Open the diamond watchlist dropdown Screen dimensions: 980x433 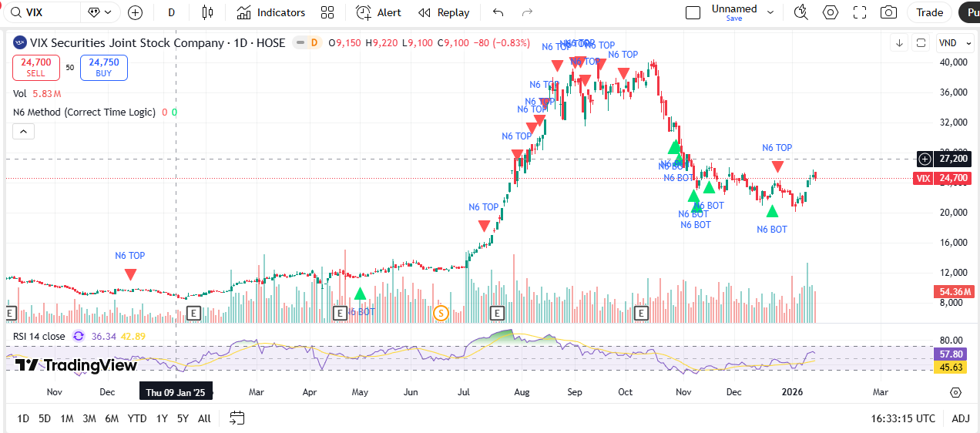[x=101, y=12]
